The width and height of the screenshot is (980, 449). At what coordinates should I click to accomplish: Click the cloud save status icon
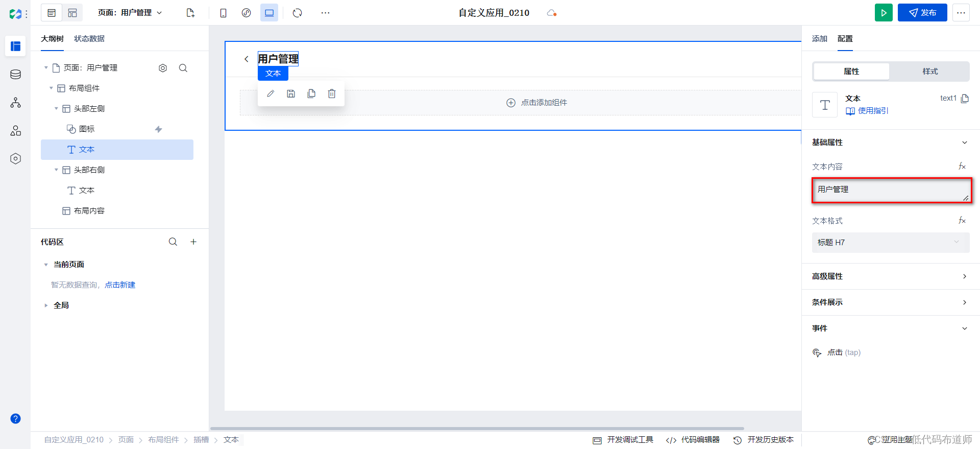pyautogui.click(x=551, y=13)
